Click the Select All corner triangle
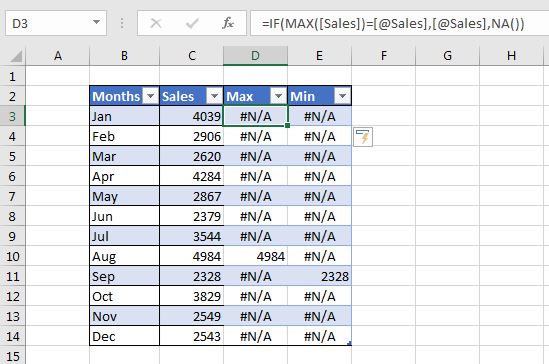The image size is (549, 364). pyautogui.click(x=16, y=56)
